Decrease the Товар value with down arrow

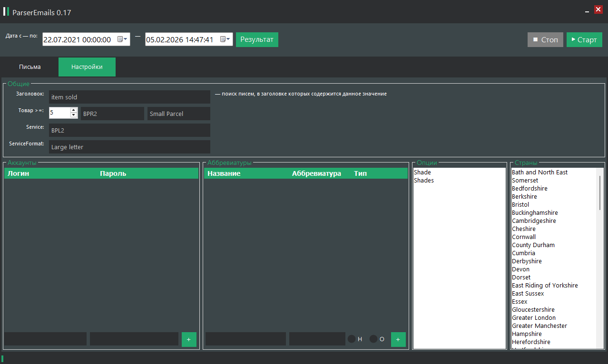pos(74,115)
